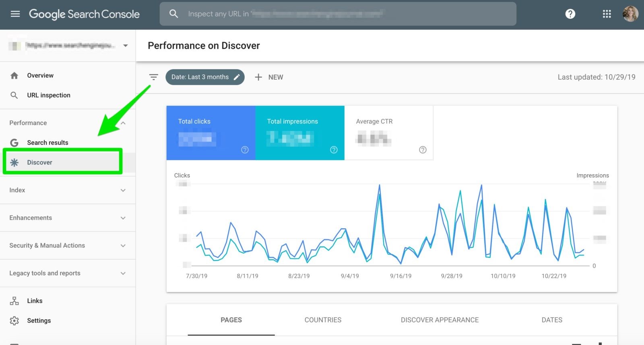Click help icon on Total impressions card
Screen dimensions: 644x345
pos(334,150)
